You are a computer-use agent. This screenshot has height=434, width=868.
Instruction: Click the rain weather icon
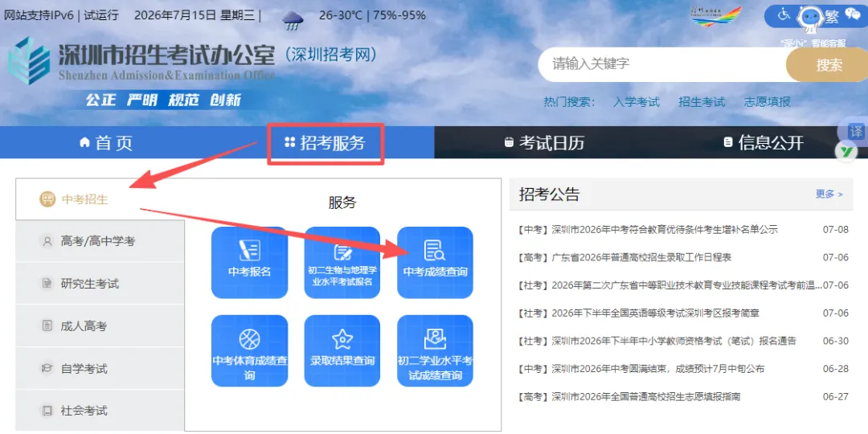[x=293, y=21]
